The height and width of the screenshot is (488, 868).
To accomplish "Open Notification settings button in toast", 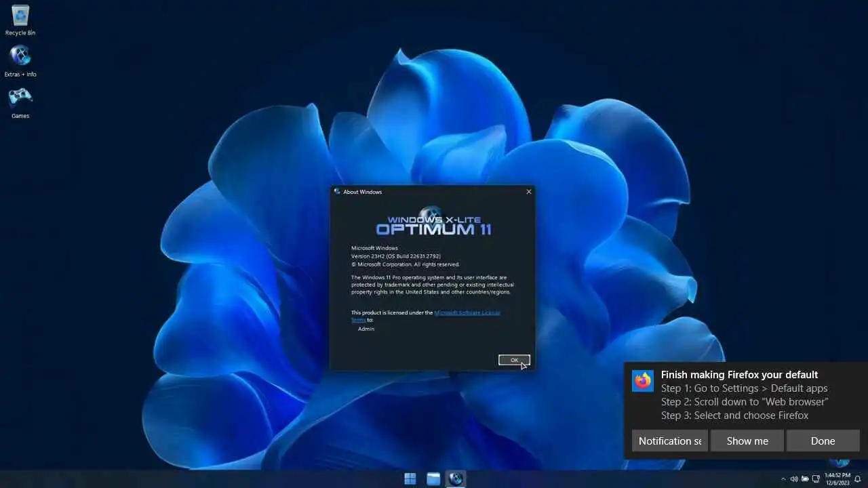I will 670,441.
